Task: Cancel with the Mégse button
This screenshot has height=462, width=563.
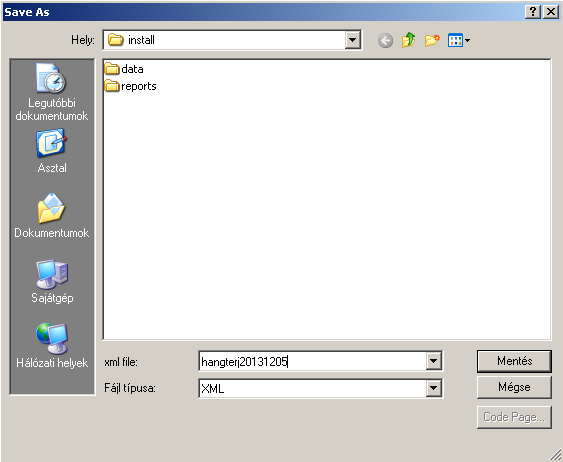Action: pos(514,387)
